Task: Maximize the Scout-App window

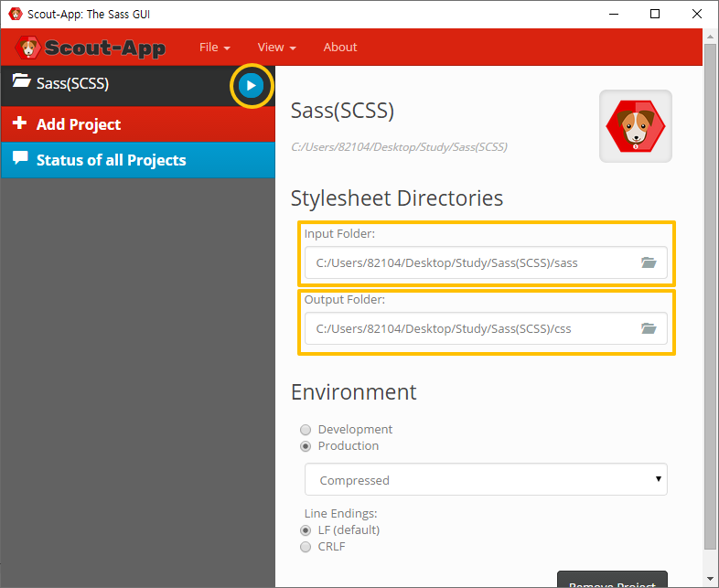Action: (x=655, y=14)
